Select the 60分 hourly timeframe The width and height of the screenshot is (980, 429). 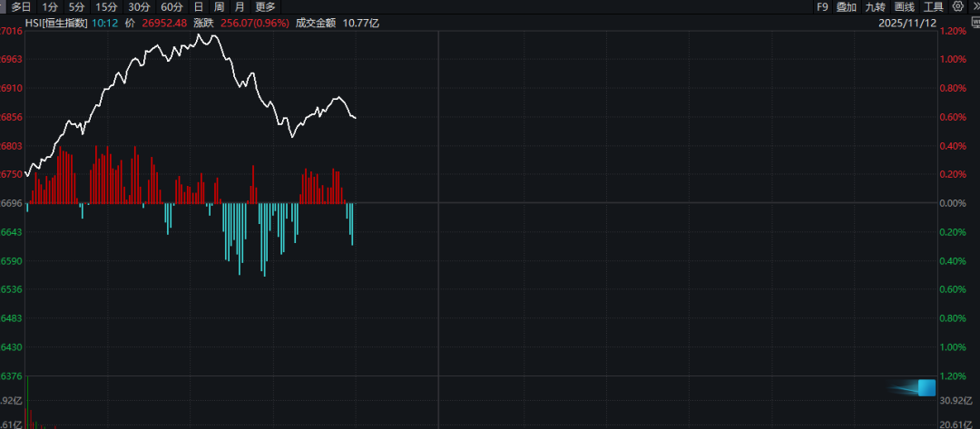point(172,6)
